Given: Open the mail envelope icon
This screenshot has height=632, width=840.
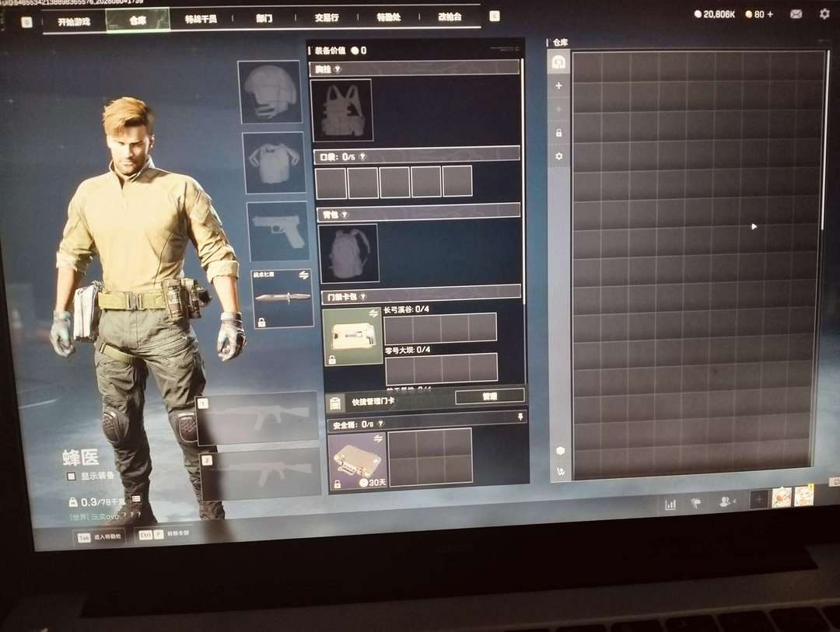Looking at the screenshot, I should [x=796, y=14].
